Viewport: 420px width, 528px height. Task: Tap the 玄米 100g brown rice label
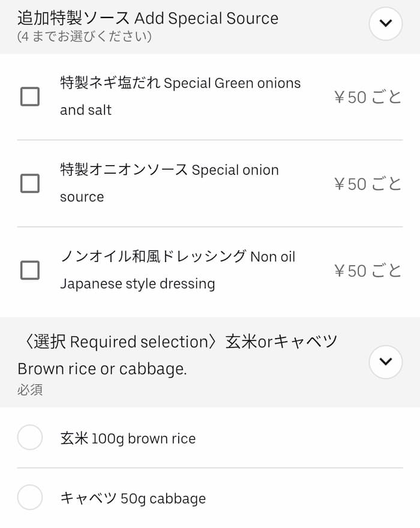128,438
